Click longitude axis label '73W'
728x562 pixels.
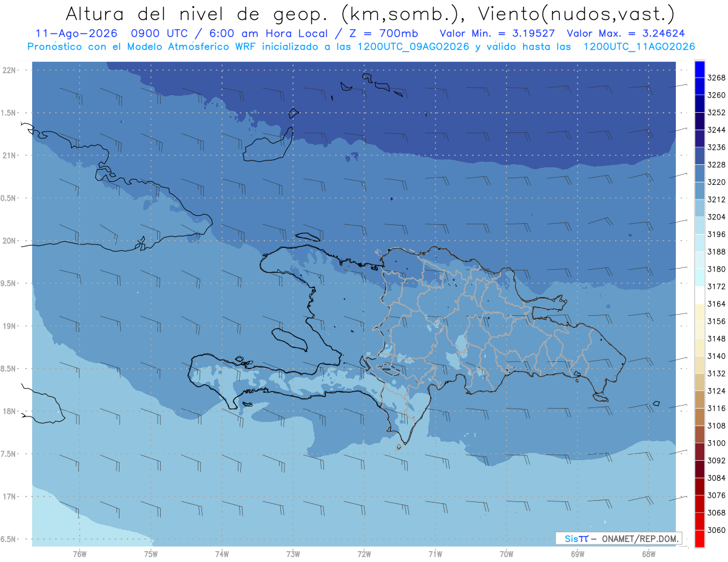(293, 554)
